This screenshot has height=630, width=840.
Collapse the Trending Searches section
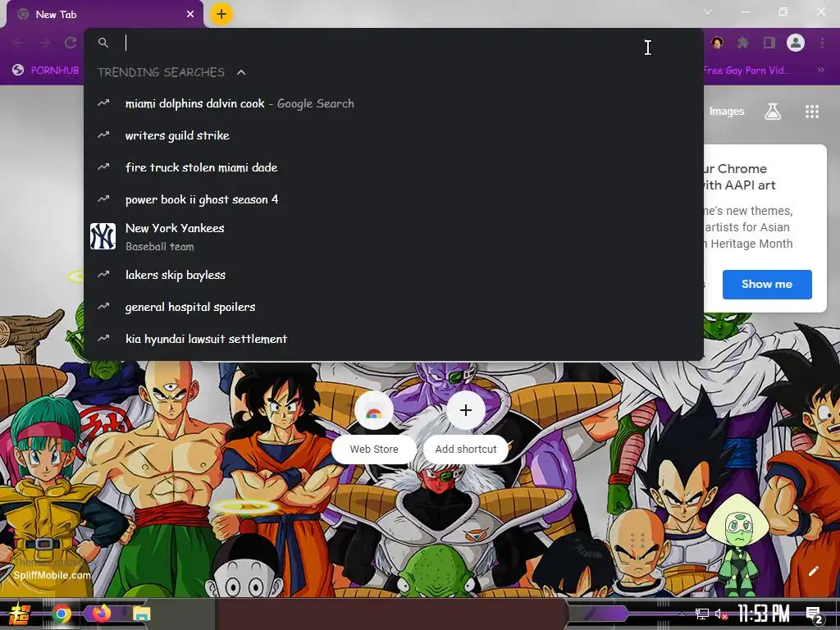241,72
